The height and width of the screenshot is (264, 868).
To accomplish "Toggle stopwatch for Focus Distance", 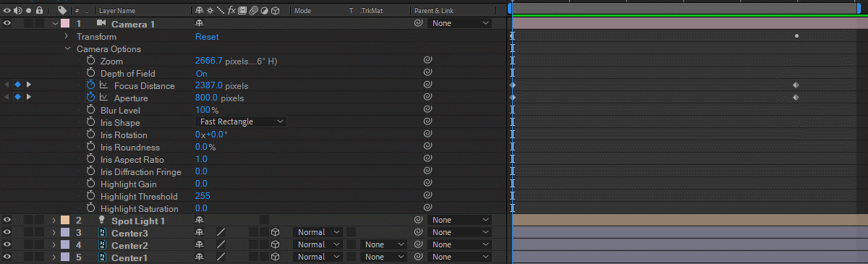I will [91, 85].
